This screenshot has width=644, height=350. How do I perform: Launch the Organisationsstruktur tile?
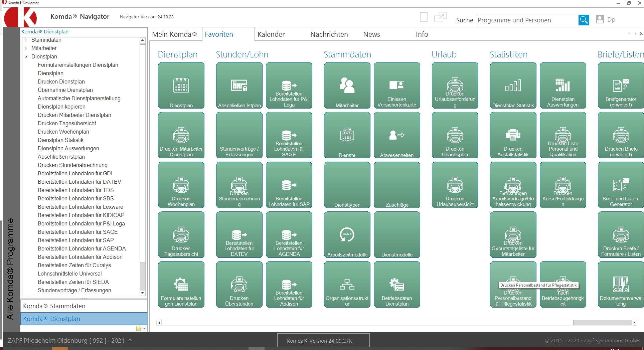tap(347, 285)
